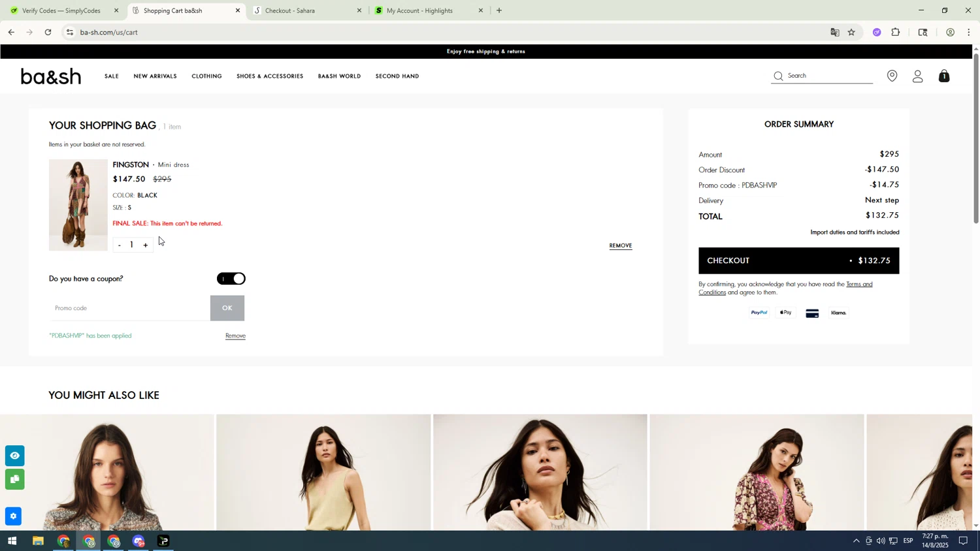
Task: Open the CLOTHING menu
Action: [x=206, y=76]
